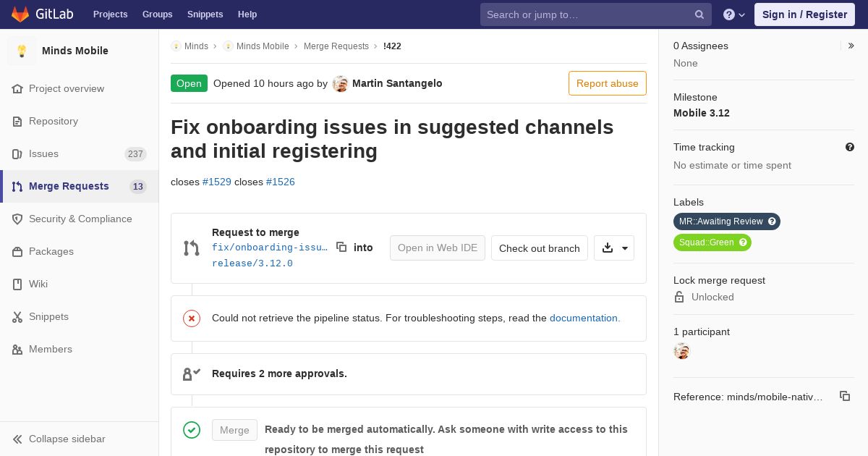Click Merge Requests breadcrumb link
This screenshot has height=456, width=868.
coord(336,46)
